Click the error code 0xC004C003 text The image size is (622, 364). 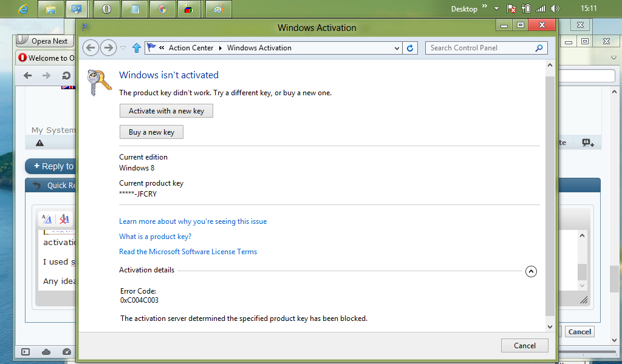(139, 300)
